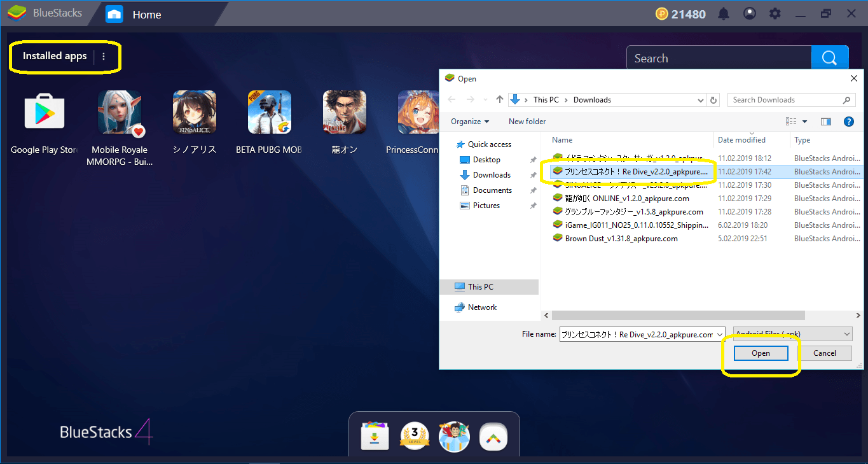Go back in Open dialog

tap(452, 100)
